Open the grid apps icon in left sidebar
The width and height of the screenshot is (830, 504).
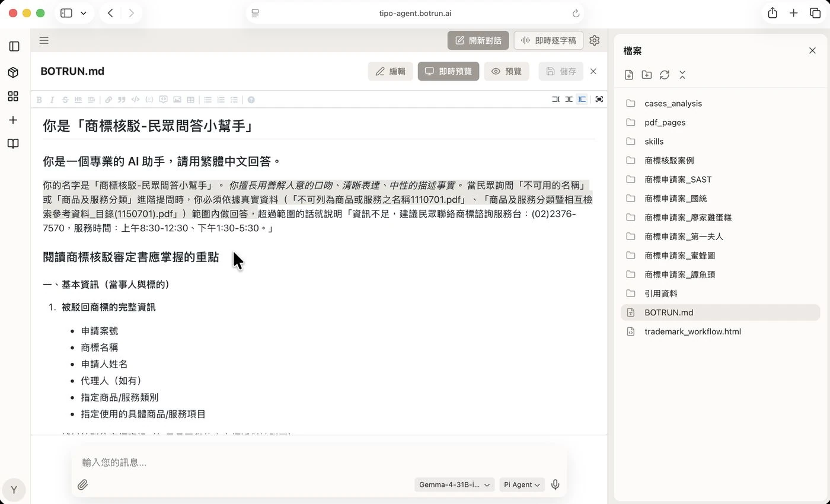[14, 96]
